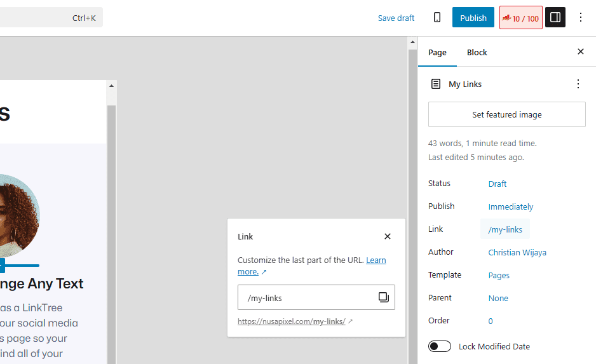This screenshot has width=596, height=364.
Task: Close the settings sidebar with X
Action: click(x=580, y=52)
